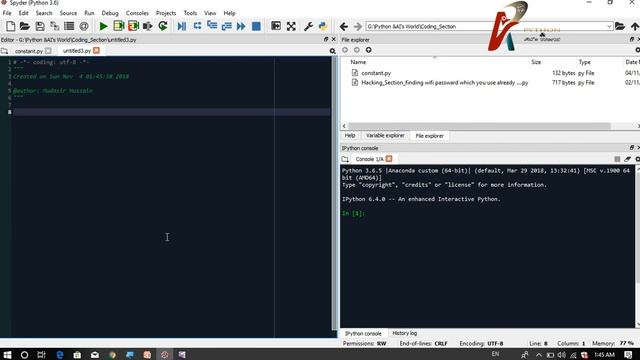Select constant.py in File explorer
The height and width of the screenshot is (360, 640).
(376, 73)
